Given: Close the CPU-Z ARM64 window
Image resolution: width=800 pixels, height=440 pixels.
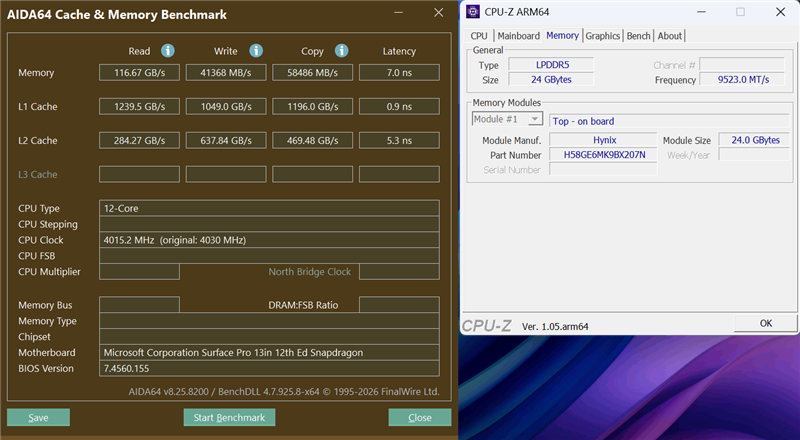Looking at the screenshot, I should (x=780, y=12).
